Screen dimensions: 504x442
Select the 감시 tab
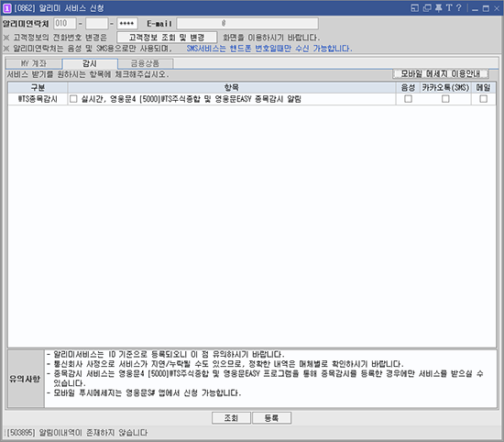pyautogui.click(x=90, y=63)
